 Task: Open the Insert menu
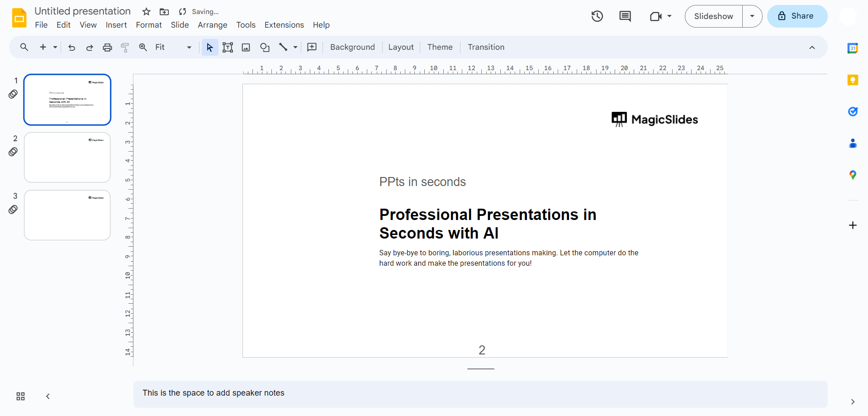116,25
